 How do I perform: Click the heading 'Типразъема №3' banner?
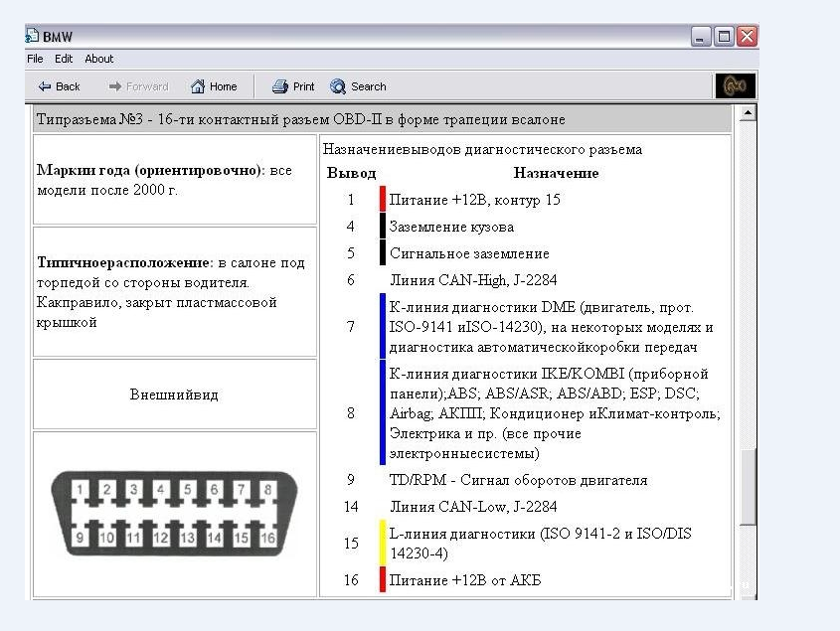382,119
